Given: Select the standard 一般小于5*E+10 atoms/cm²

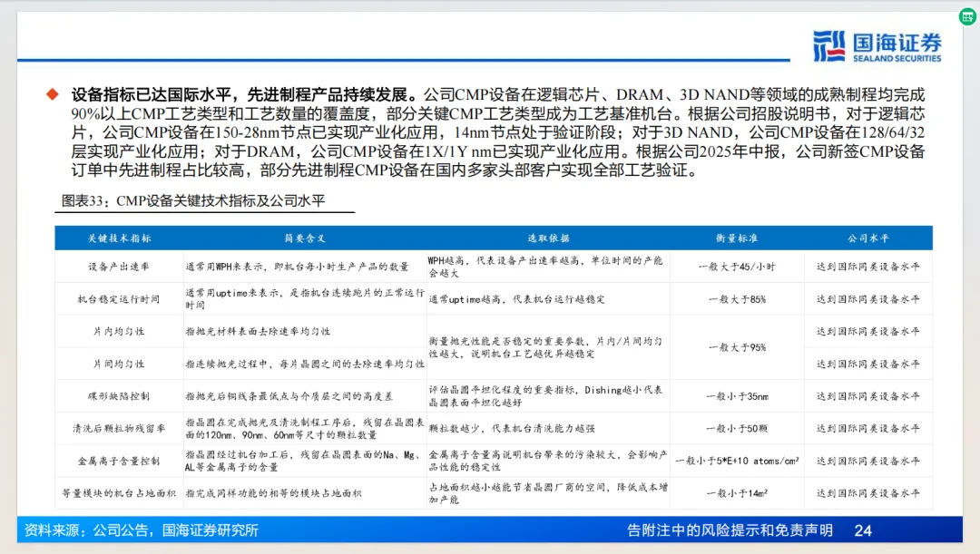Looking at the screenshot, I should coord(737,461).
